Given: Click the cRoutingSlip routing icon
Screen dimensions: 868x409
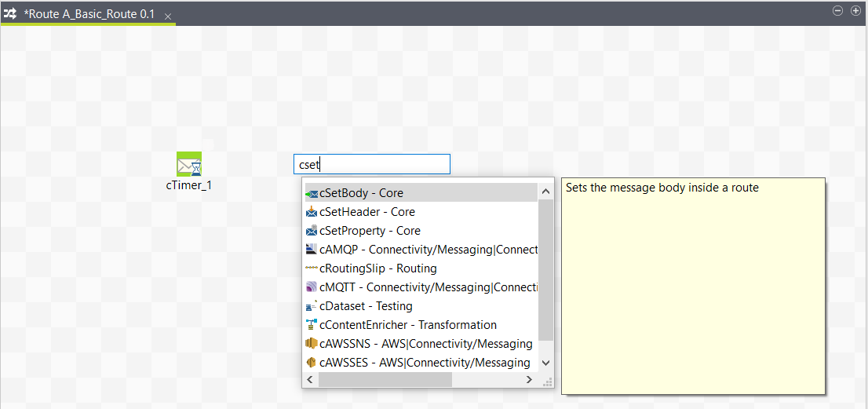Looking at the screenshot, I should click(312, 268).
